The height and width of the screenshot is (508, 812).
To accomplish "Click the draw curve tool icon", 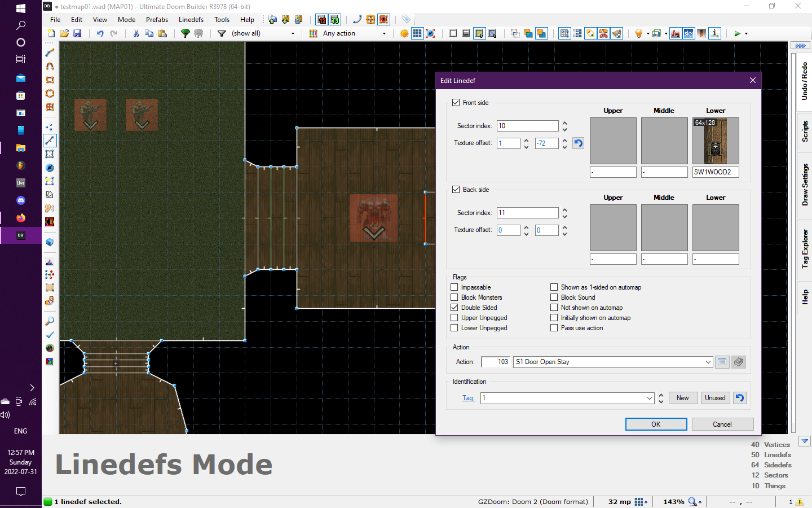I will click(50, 66).
